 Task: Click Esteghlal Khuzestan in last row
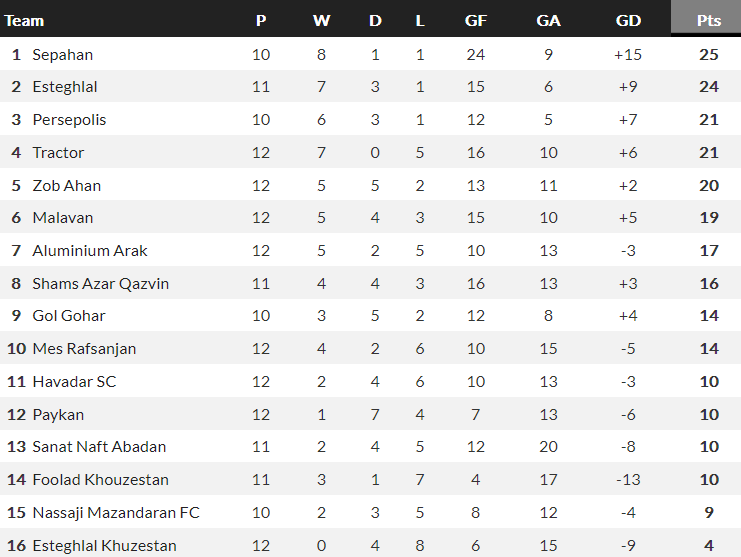(x=104, y=546)
